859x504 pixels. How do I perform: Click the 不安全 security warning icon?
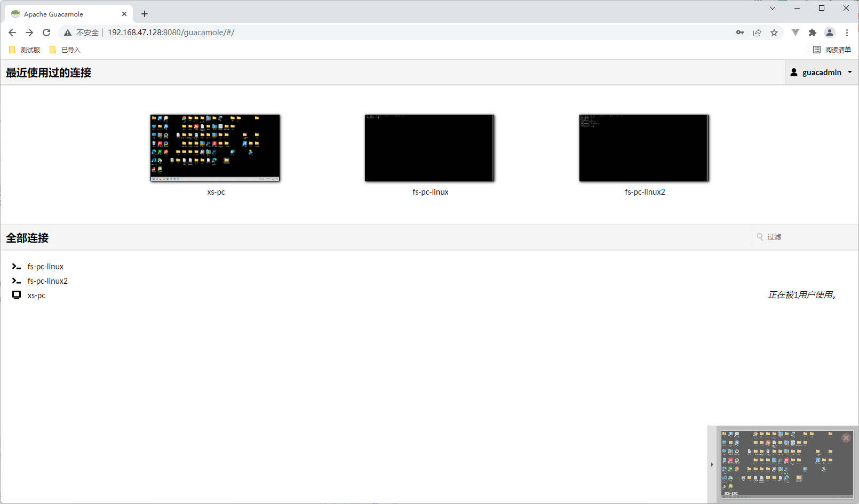(68, 33)
